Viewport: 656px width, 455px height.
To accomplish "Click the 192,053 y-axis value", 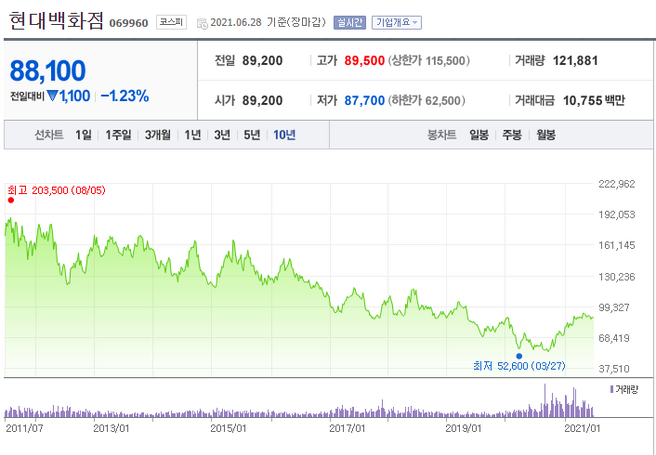I will 617,215.
